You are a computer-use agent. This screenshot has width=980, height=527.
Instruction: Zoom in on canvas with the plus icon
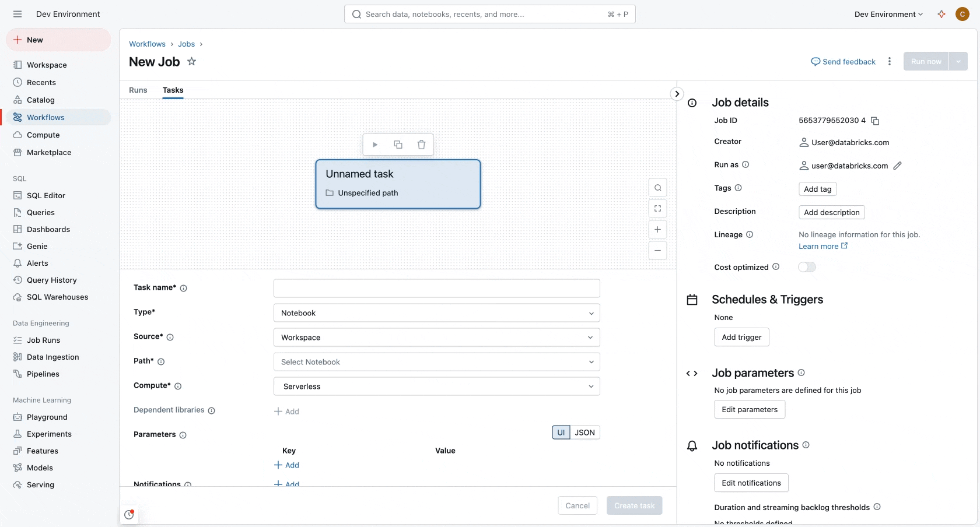pyautogui.click(x=657, y=230)
